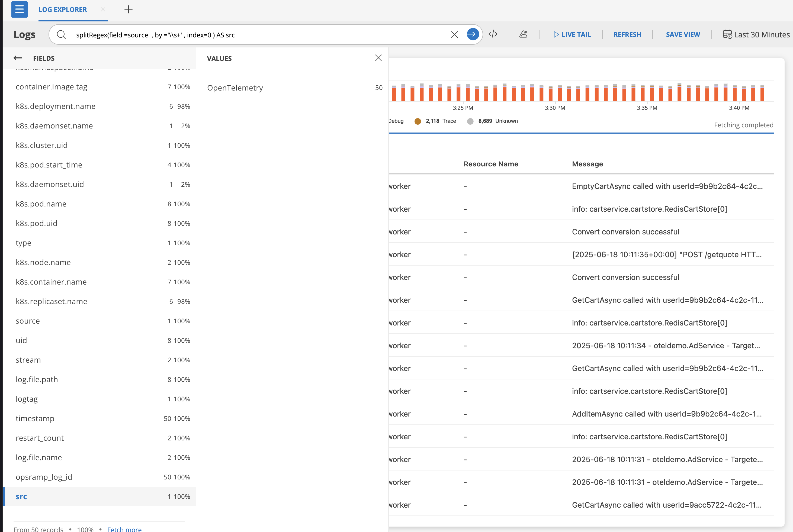Click the chart alert icon in toolbar
The image size is (793, 532).
click(523, 34)
